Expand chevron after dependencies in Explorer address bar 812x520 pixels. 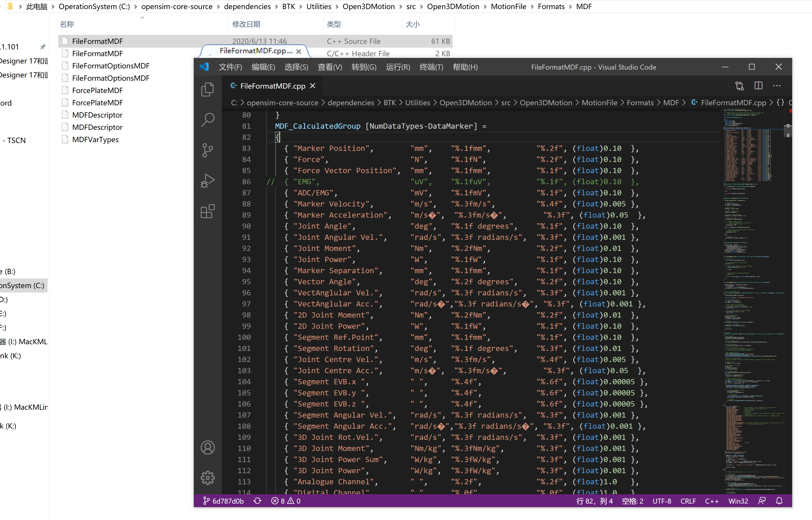tap(276, 7)
